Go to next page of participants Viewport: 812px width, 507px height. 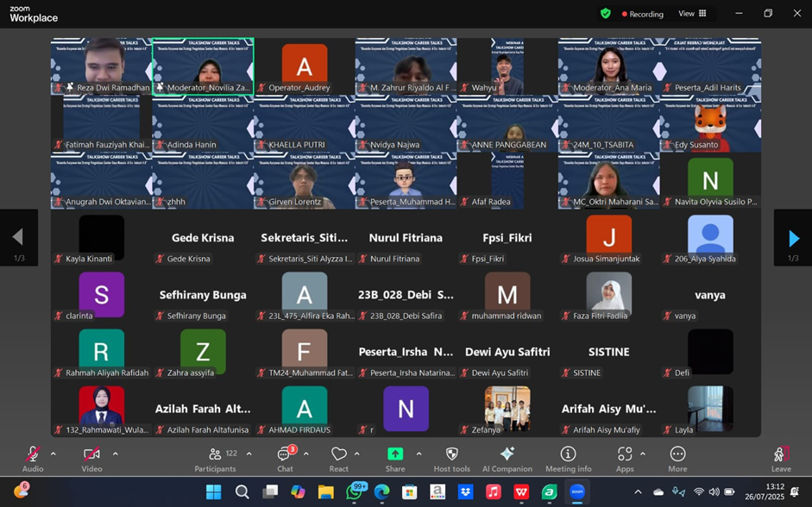[x=792, y=237]
